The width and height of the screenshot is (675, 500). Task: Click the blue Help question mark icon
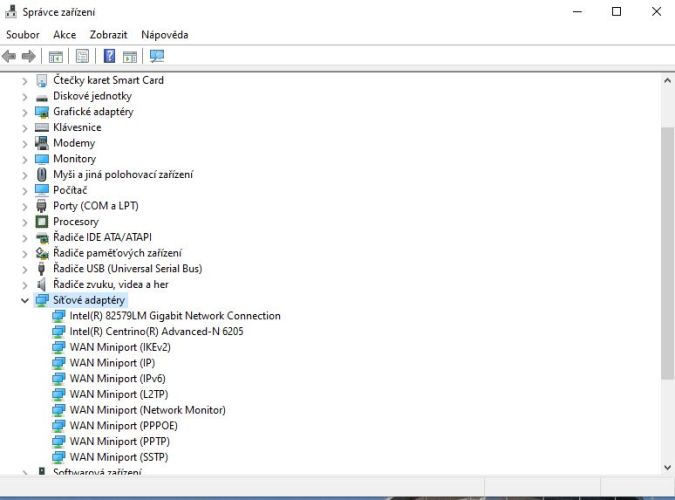tap(109, 56)
